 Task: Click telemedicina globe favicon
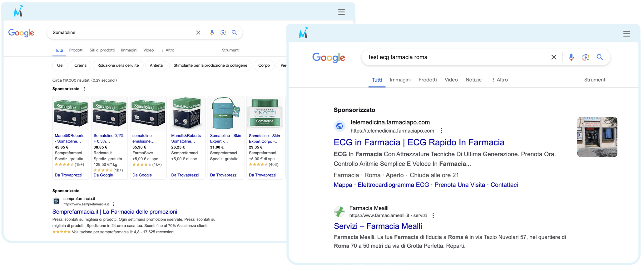[x=339, y=126]
